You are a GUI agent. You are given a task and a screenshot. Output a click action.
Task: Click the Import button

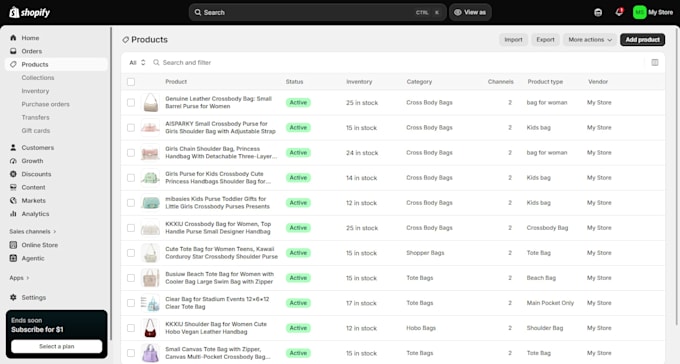click(x=513, y=39)
